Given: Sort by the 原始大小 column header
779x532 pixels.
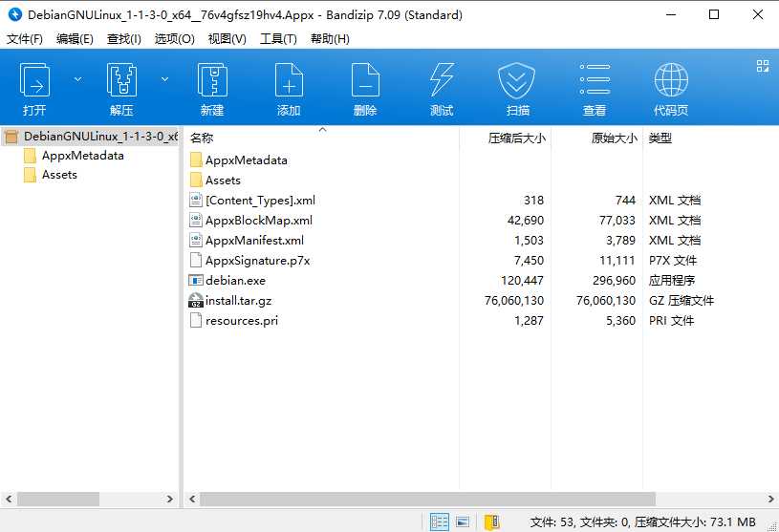Looking at the screenshot, I should click(597, 138).
